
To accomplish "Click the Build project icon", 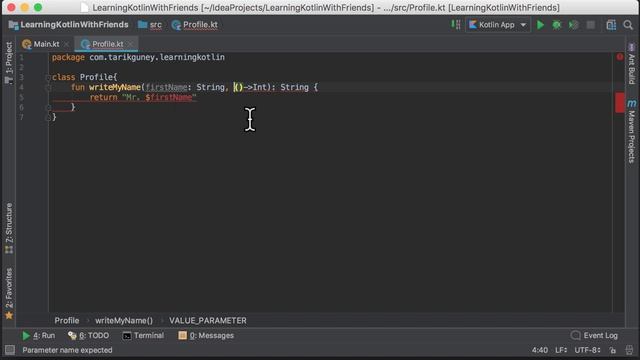I will tap(456, 25).
